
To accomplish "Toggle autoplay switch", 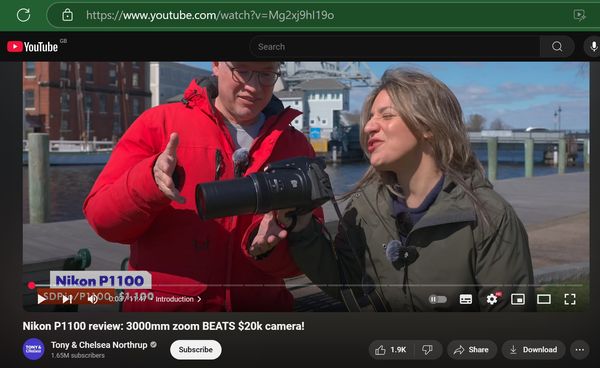I will point(438,299).
